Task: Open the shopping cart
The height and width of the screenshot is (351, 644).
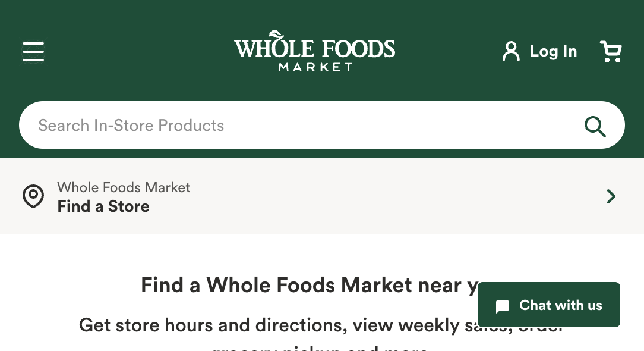Action: pyautogui.click(x=611, y=52)
